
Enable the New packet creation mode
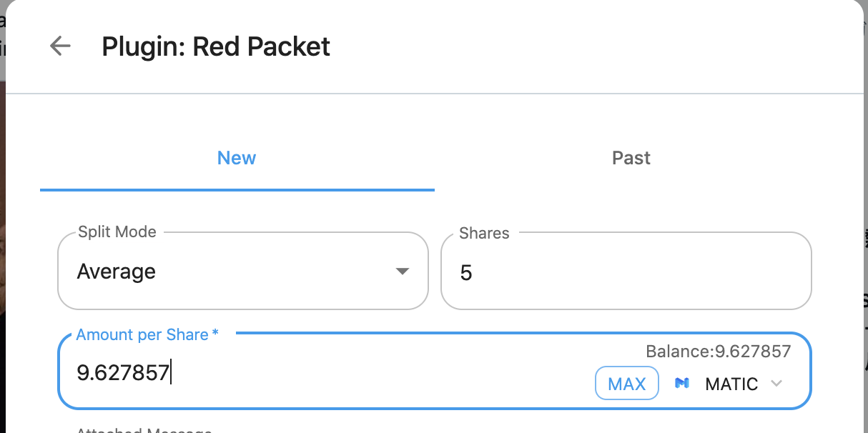(236, 158)
